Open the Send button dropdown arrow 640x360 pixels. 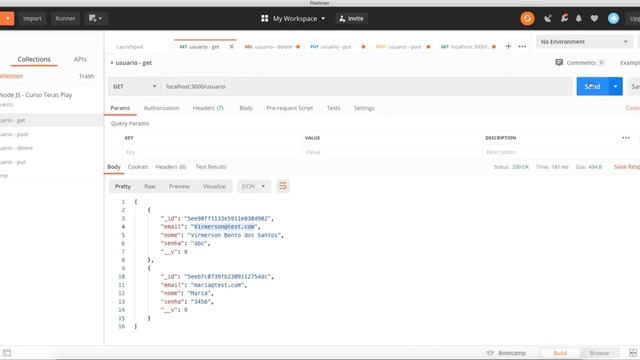[x=615, y=87]
